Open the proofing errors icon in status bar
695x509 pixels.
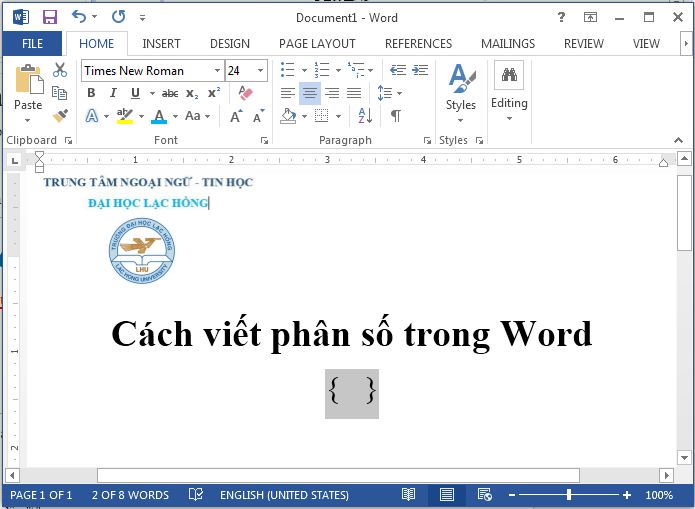click(196, 495)
